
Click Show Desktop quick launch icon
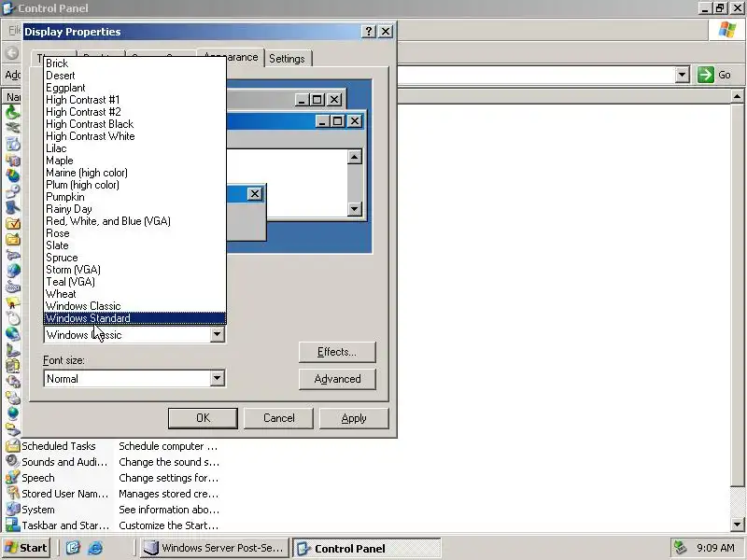click(73, 548)
